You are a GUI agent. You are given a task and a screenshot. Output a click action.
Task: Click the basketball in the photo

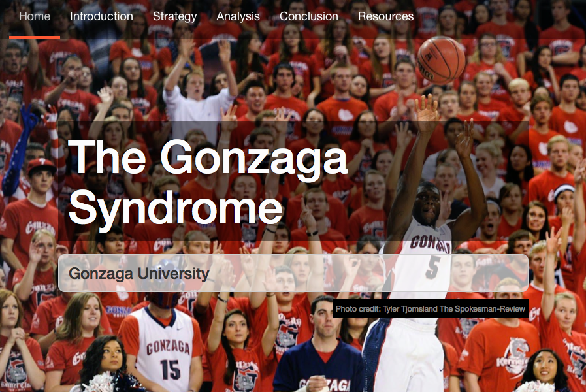441,60
